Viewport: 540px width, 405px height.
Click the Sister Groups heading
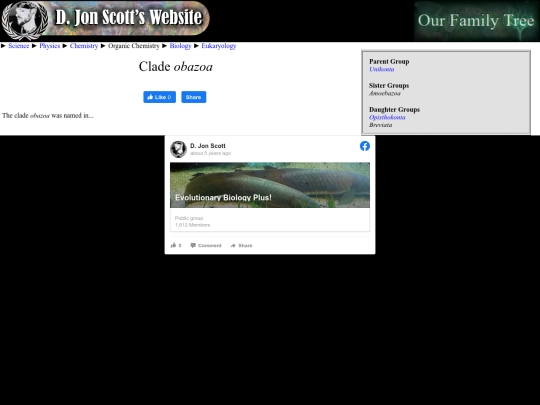[x=389, y=85]
